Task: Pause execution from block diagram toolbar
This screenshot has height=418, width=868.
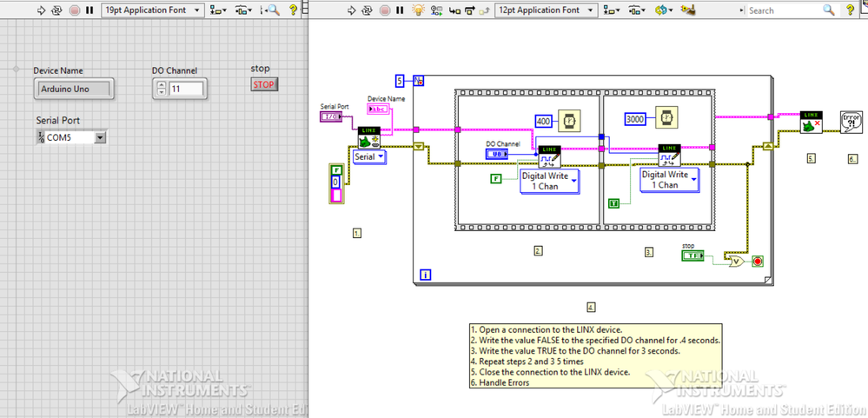Action: click(x=400, y=10)
